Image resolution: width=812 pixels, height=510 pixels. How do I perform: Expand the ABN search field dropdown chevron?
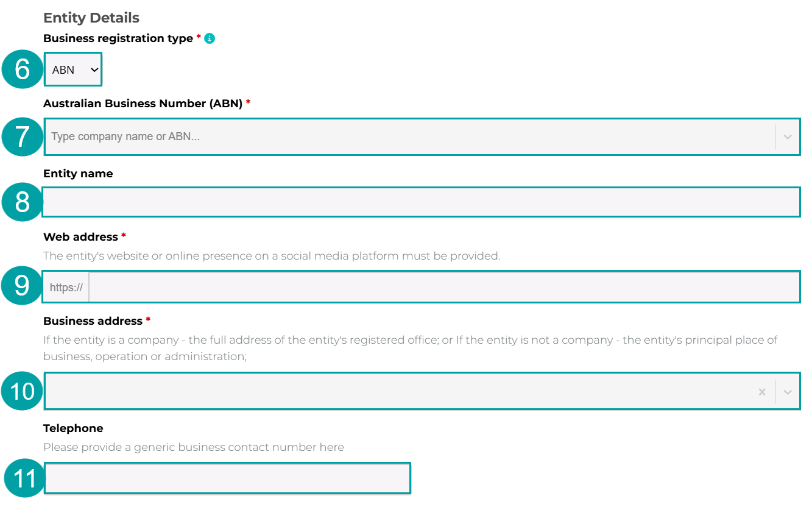tap(788, 136)
